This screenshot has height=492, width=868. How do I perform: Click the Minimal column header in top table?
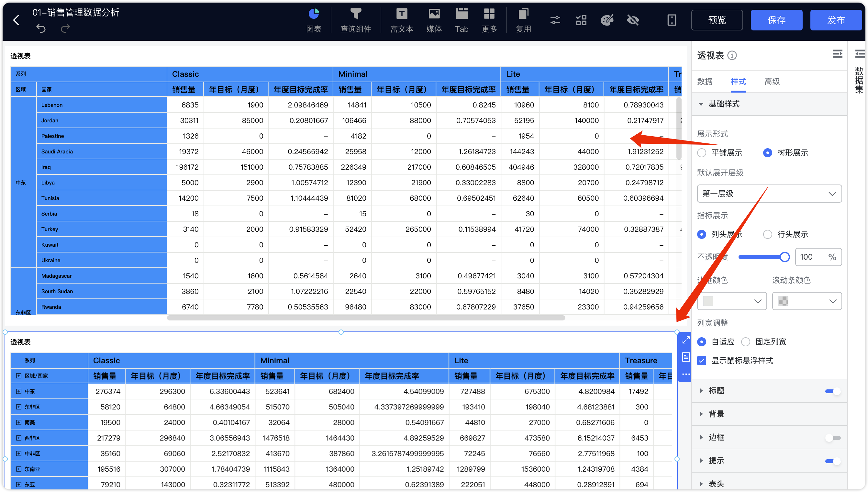point(417,74)
